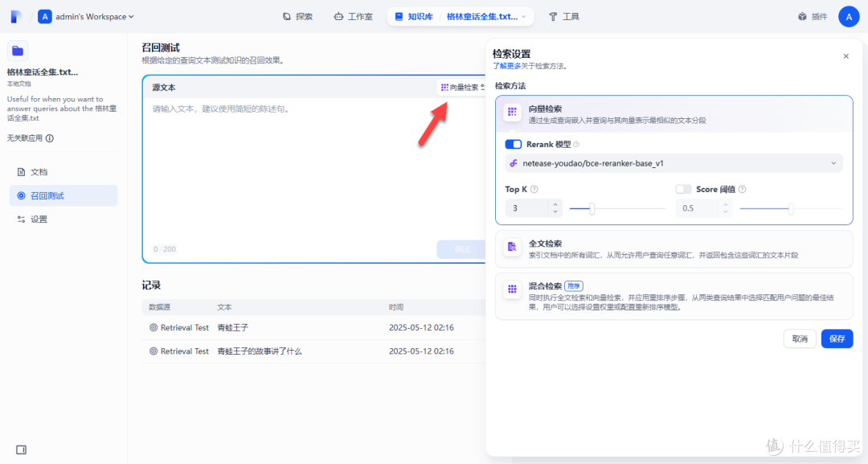The height and width of the screenshot is (464, 868).
Task: Select the 向量检索 retrieval method
Action: click(674, 114)
